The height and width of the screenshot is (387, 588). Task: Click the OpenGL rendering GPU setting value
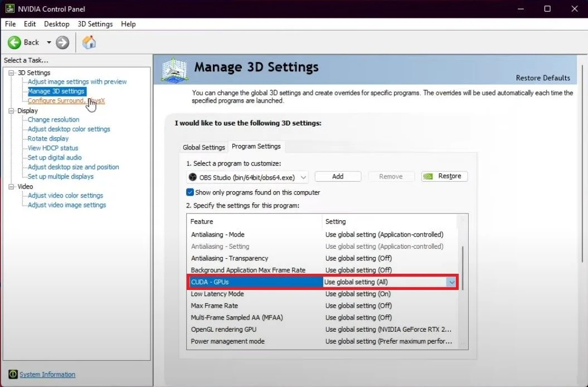[388, 330]
